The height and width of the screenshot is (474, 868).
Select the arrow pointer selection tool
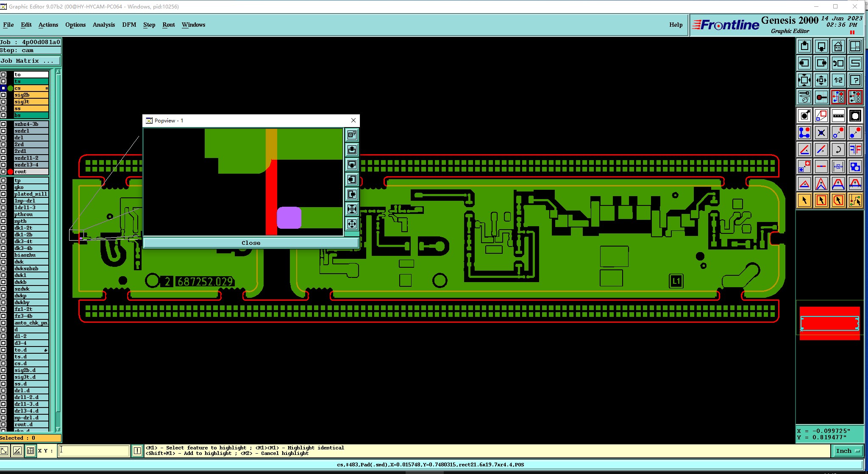[804, 200]
